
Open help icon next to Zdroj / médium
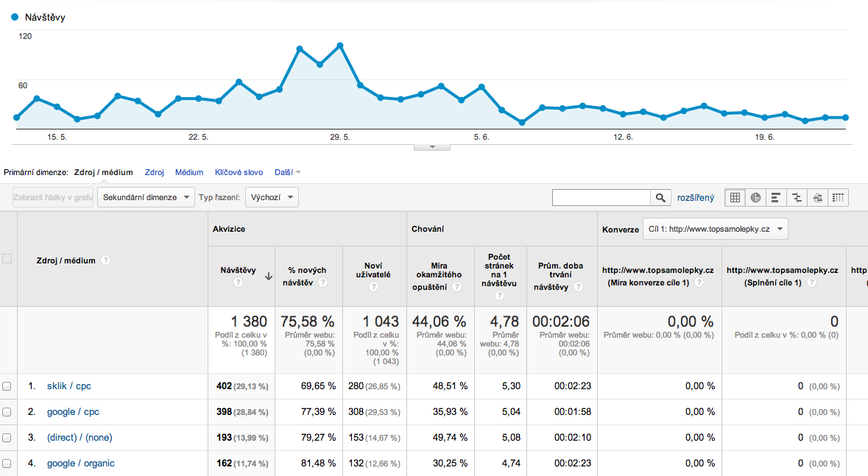[x=105, y=260]
